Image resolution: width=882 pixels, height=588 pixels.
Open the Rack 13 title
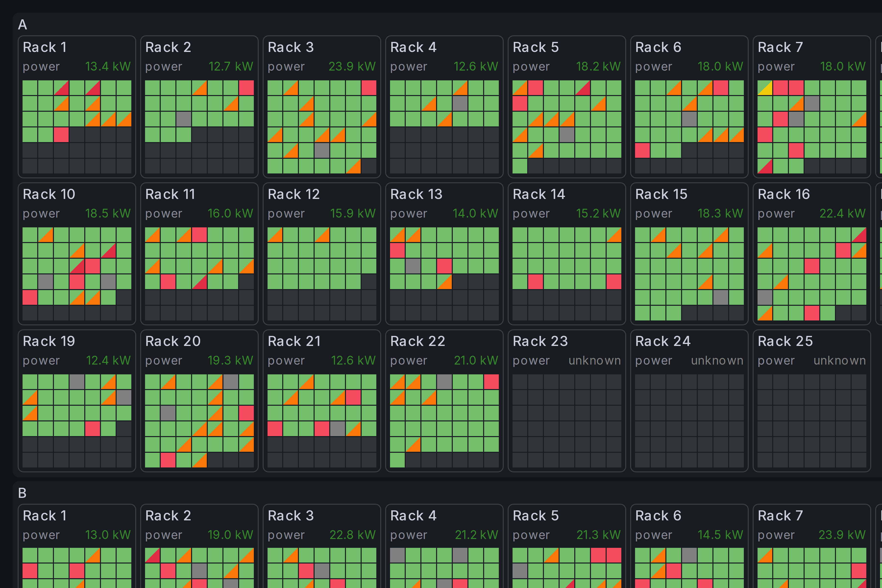click(417, 194)
